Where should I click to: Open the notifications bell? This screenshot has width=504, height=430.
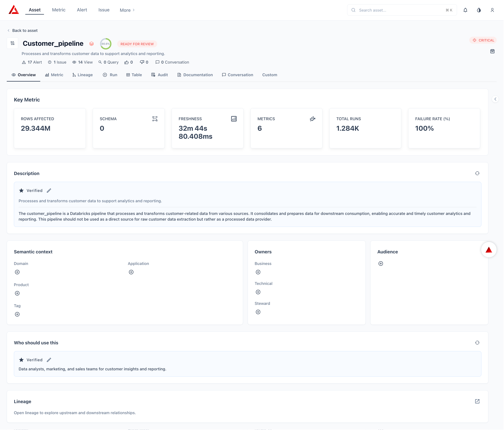[465, 10]
